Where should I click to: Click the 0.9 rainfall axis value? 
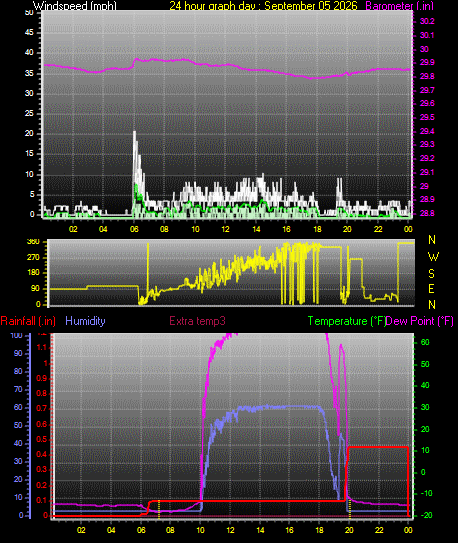click(42, 378)
